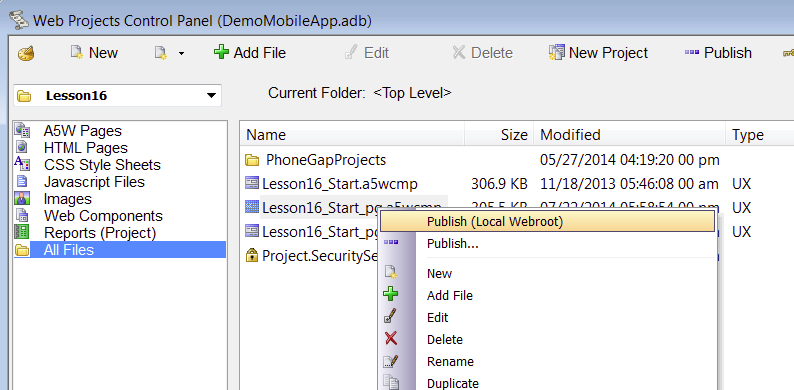Click the New toolbar button

(94, 53)
